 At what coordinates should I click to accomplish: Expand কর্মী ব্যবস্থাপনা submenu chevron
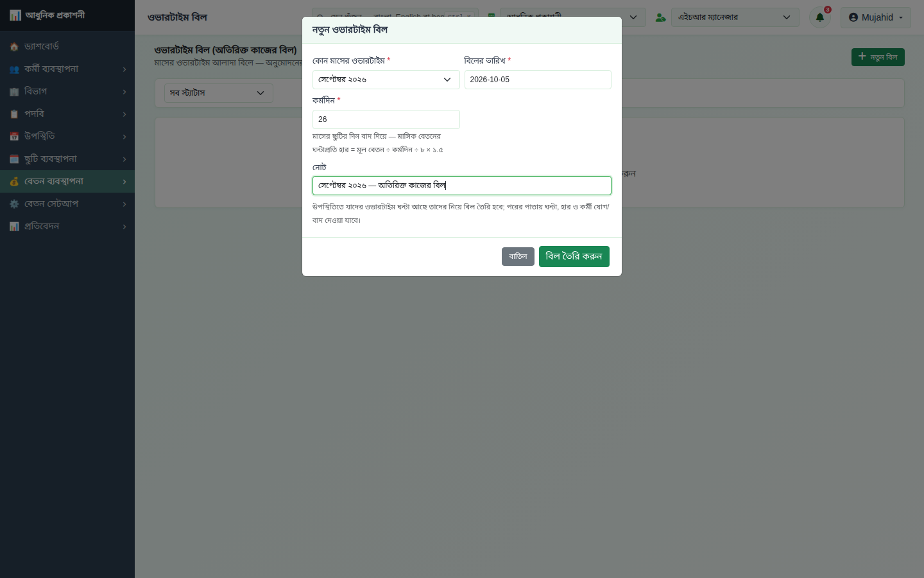click(x=124, y=69)
